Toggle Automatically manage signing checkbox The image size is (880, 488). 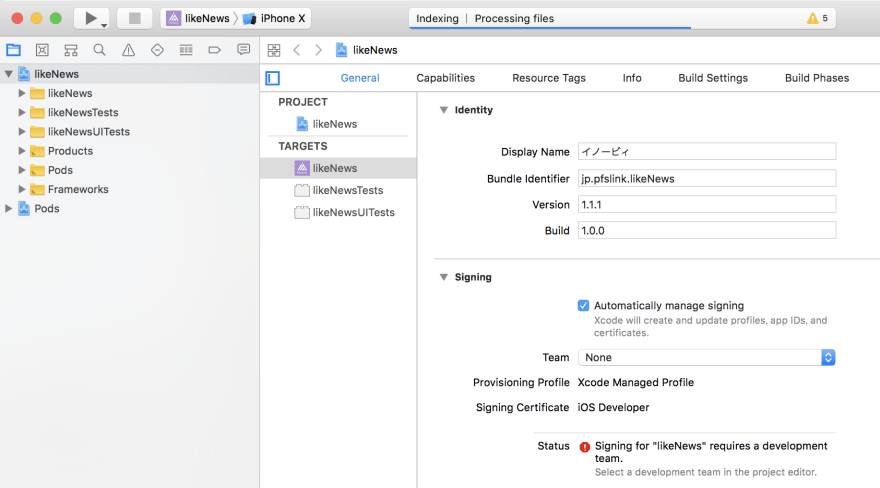584,306
